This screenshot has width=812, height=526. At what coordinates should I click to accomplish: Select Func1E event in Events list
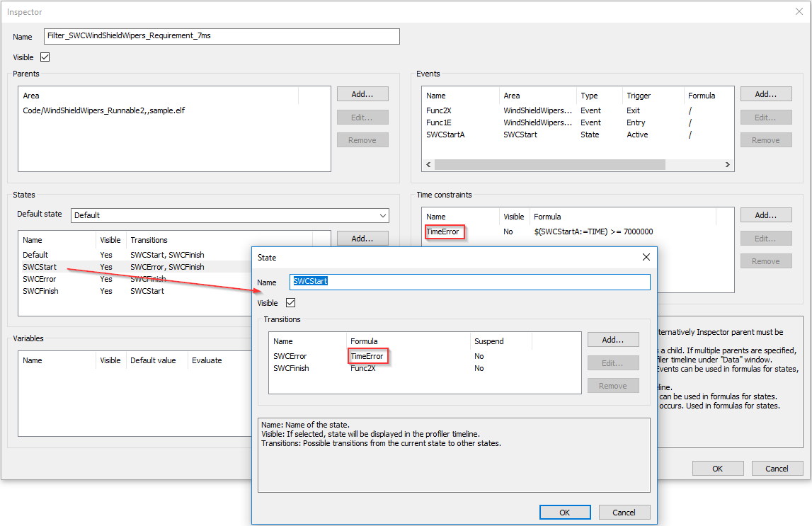(439, 122)
